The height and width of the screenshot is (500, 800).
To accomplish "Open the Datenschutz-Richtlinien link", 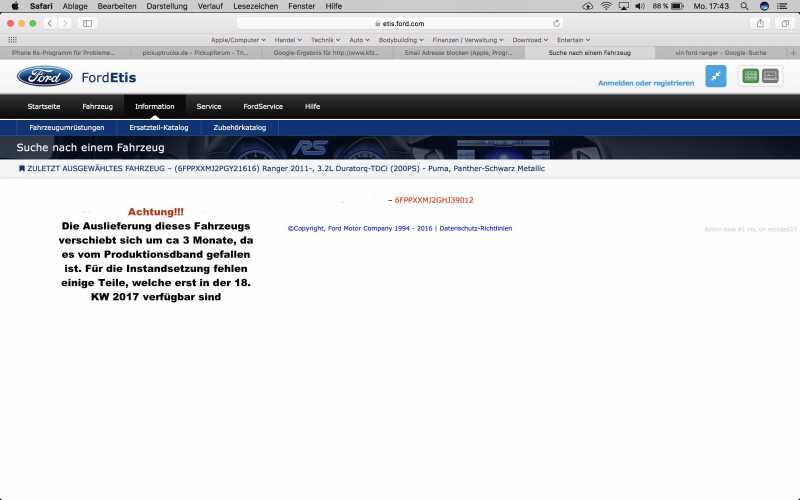I will tap(476, 229).
